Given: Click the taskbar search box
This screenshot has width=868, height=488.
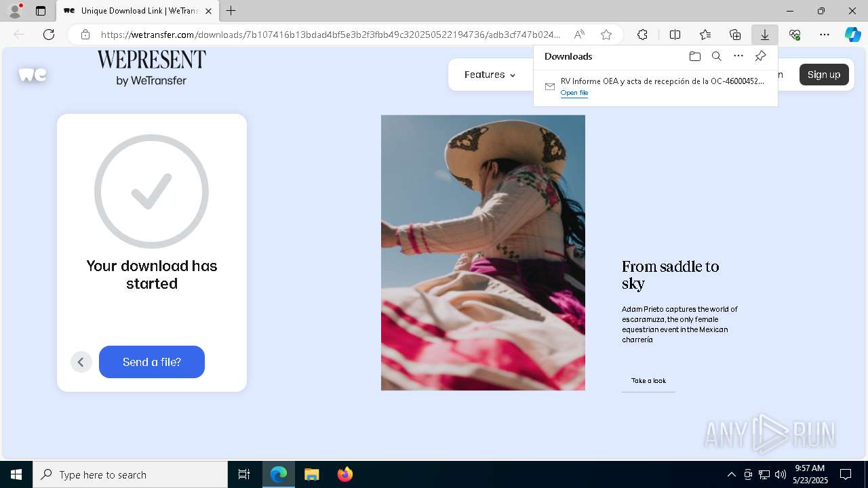Looking at the screenshot, I should (x=130, y=474).
